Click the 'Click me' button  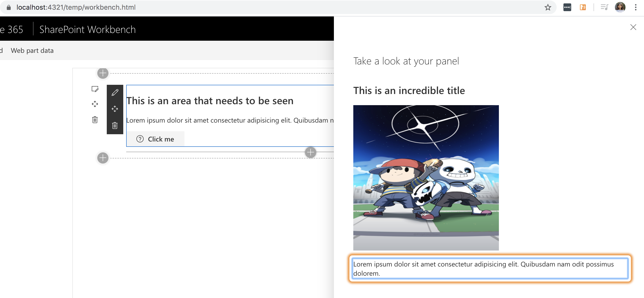click(x=155, y=139)
